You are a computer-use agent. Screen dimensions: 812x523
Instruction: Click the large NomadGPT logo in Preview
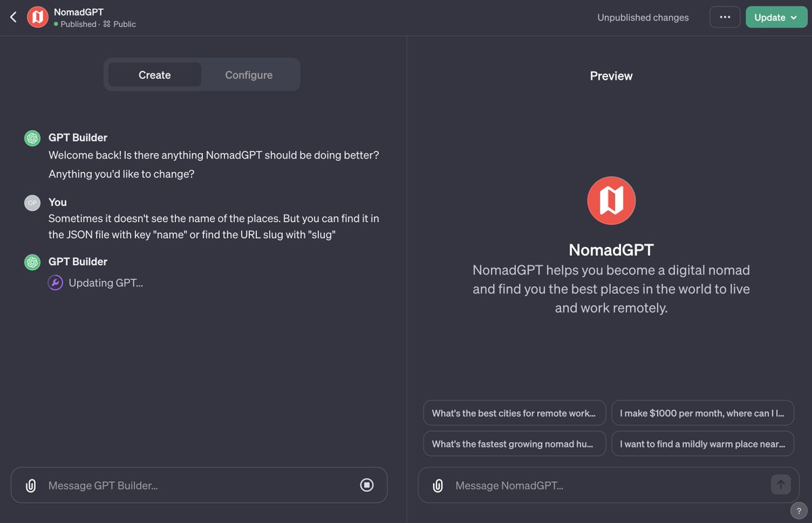[611, 200]
